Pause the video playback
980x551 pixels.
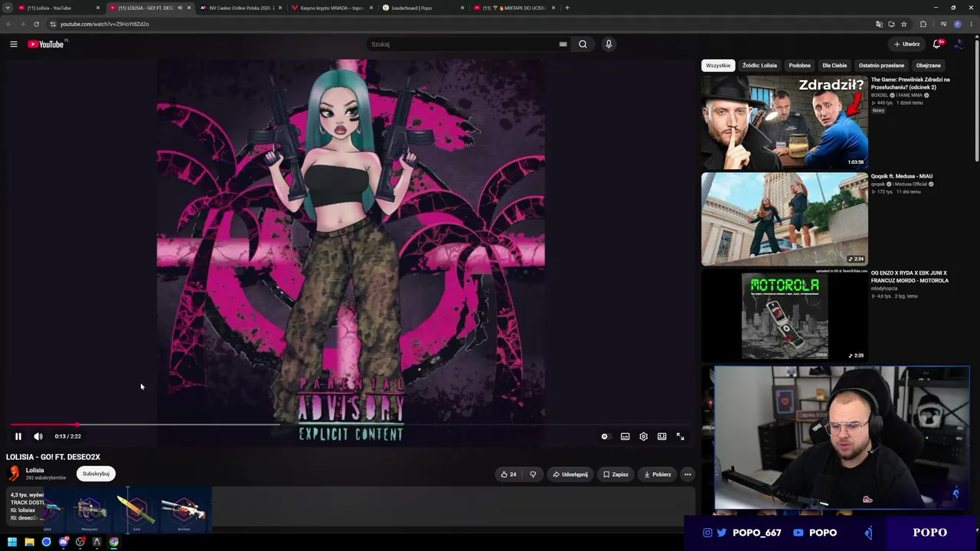18,436
